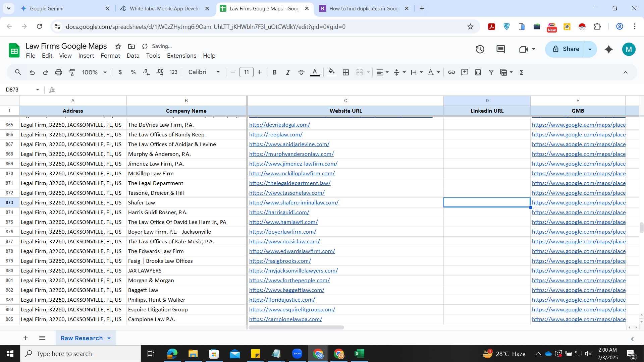
Task: Open the borders menu
Action: (346, 72)
